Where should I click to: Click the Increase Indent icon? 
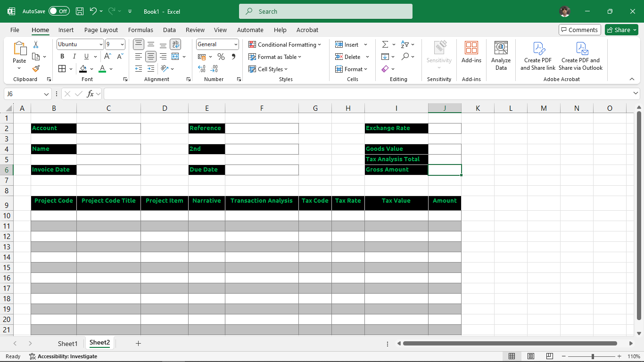[151, 69]
